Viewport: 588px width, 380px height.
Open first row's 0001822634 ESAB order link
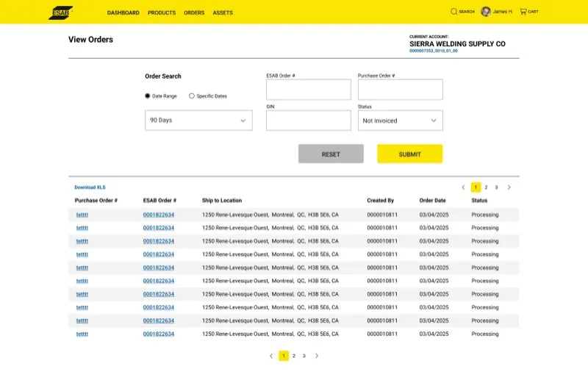click(x=159, y=215)
